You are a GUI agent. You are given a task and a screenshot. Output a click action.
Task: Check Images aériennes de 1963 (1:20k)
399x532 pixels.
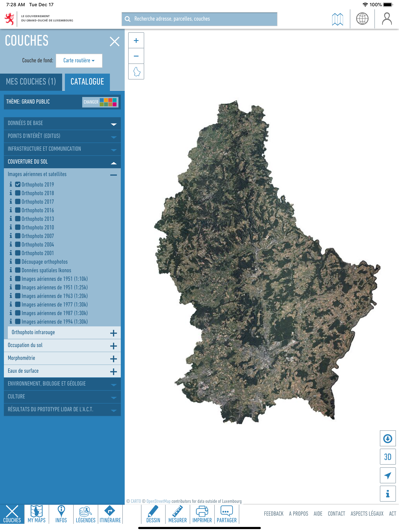pyautogui.click(x=18, y=296)
